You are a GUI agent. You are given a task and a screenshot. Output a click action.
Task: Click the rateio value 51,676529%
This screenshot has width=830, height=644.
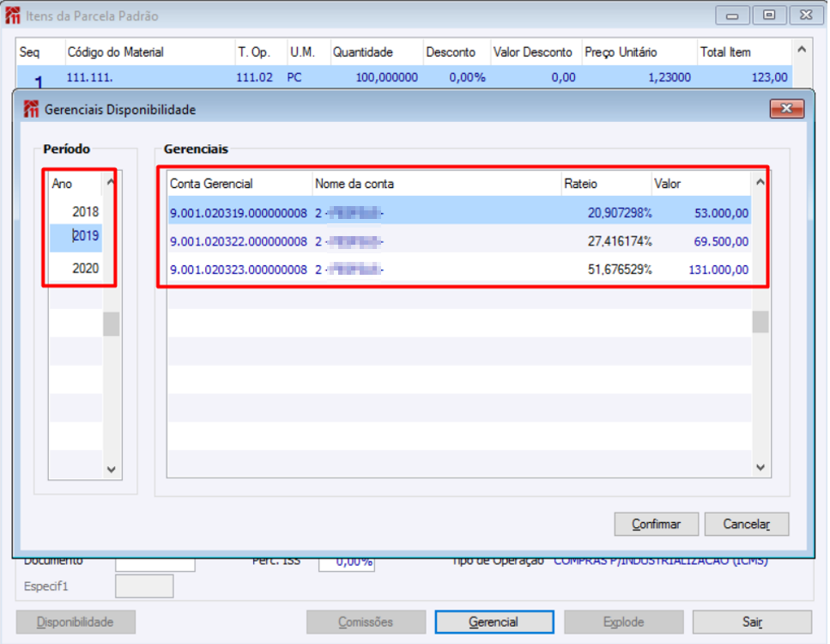tap(620, 270)
